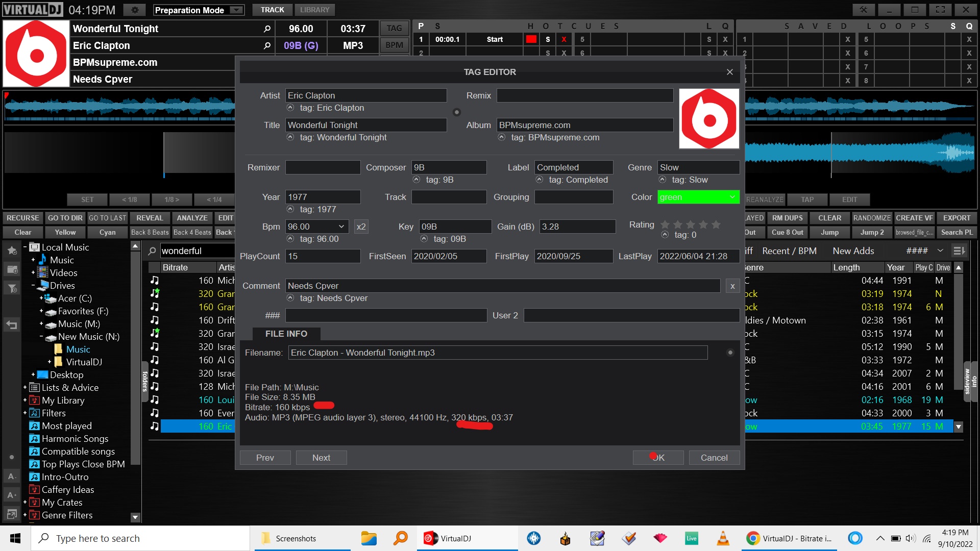Switch to the TRACK tab
980x551 pixels.
273,10
